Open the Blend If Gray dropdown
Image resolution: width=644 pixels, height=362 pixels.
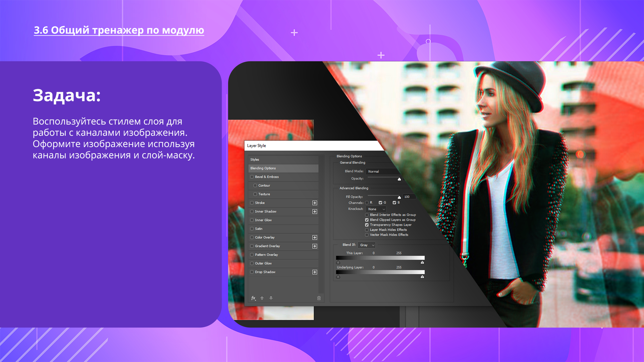(x=367, y=245)
